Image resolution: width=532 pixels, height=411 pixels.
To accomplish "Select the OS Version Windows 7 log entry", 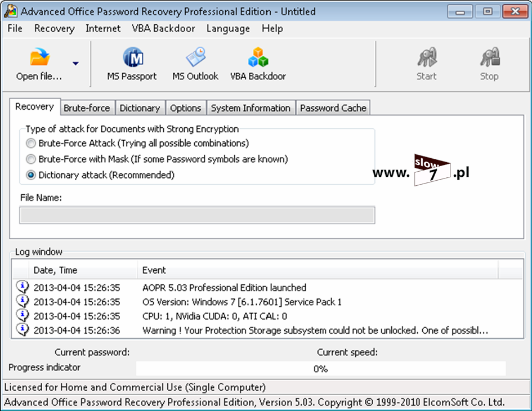I will [x=242, y=302].
